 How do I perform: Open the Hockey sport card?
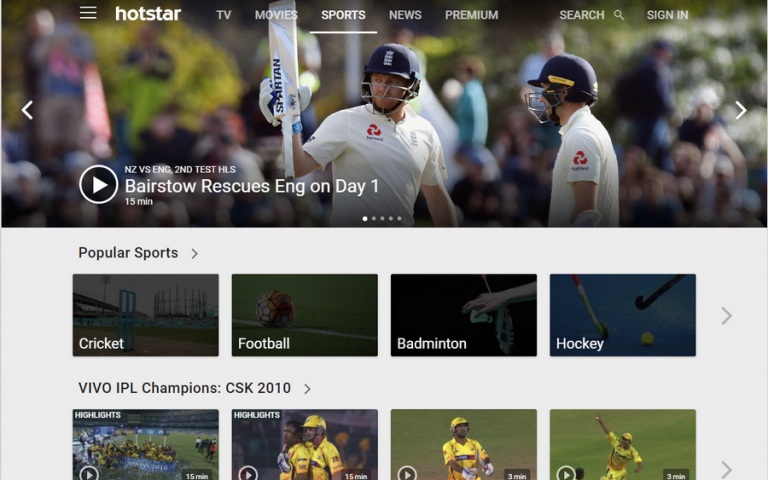point(623,315)
